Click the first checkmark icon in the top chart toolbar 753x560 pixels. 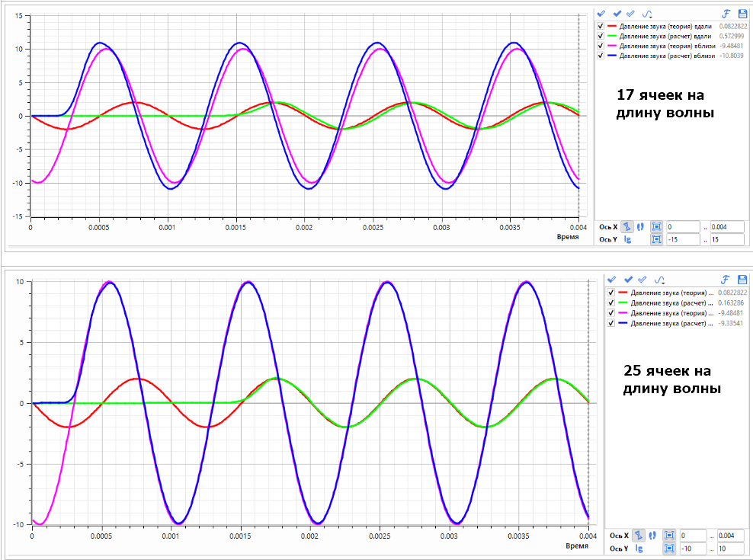(x=601, y=14)
